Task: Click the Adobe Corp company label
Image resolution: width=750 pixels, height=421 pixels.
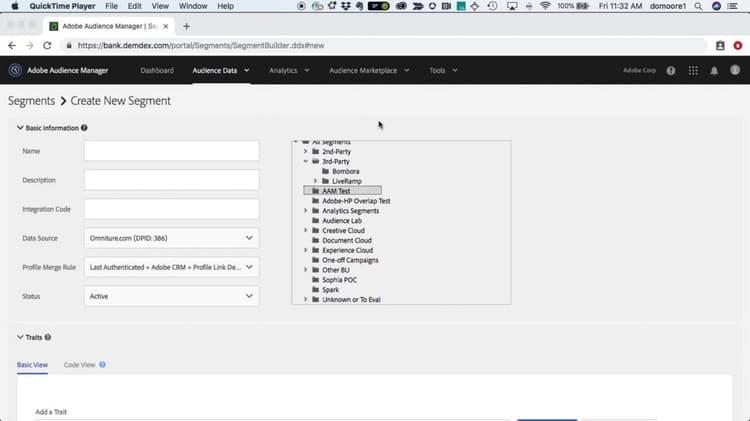Action: (639, 70)
